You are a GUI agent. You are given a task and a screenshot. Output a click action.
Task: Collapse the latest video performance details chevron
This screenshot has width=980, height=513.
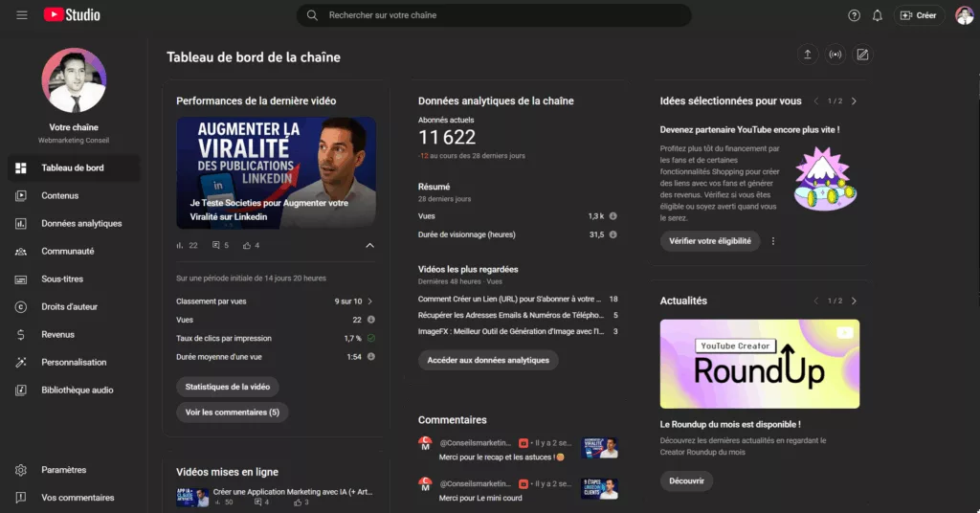tap(370, 246)
